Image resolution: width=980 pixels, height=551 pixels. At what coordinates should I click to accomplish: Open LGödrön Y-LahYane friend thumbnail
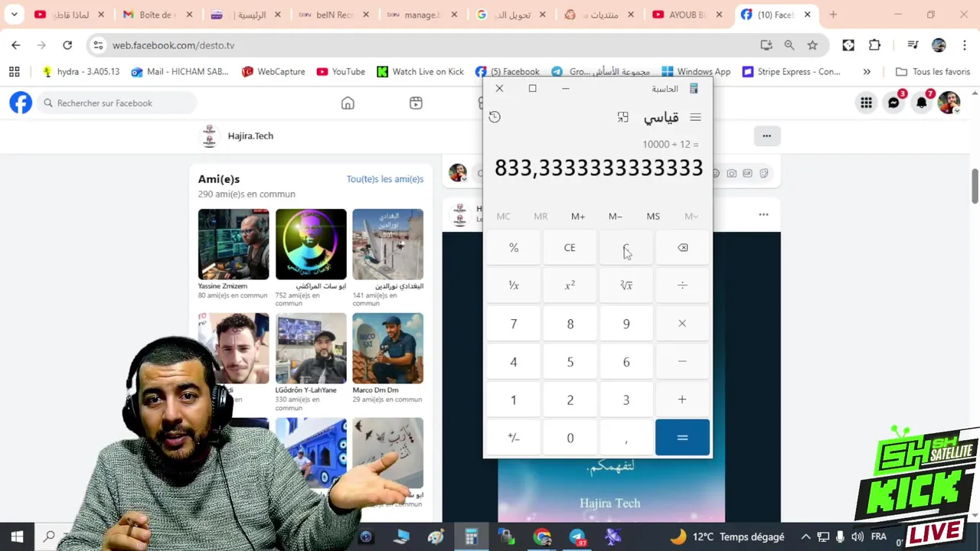(311, 348)
